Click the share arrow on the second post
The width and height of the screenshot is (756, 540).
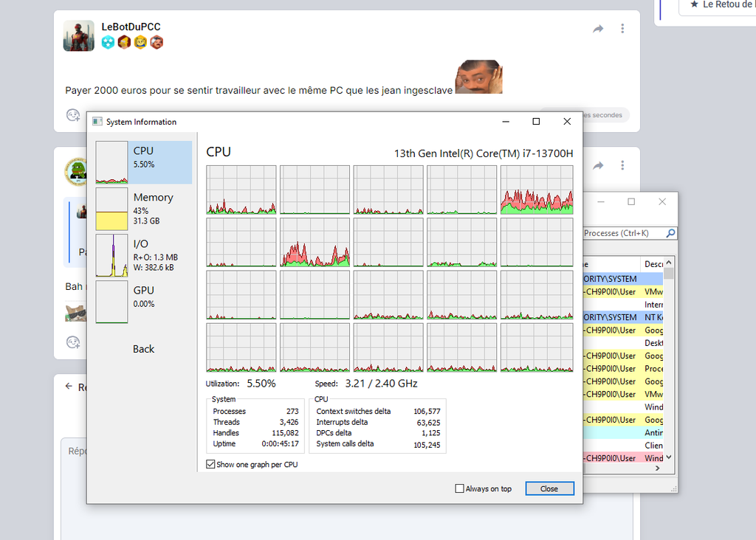598,166
